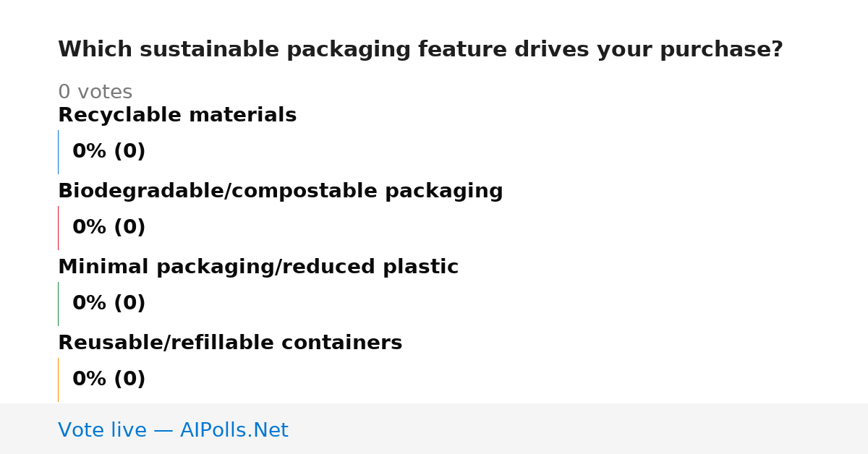This screenshot has height=454, width=868.
Task: Select the Reusable/refillable containers option label
Action: point(230,343)
